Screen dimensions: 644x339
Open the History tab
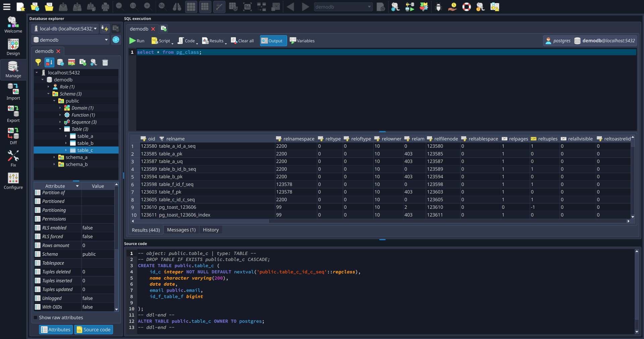coord(210,230)
